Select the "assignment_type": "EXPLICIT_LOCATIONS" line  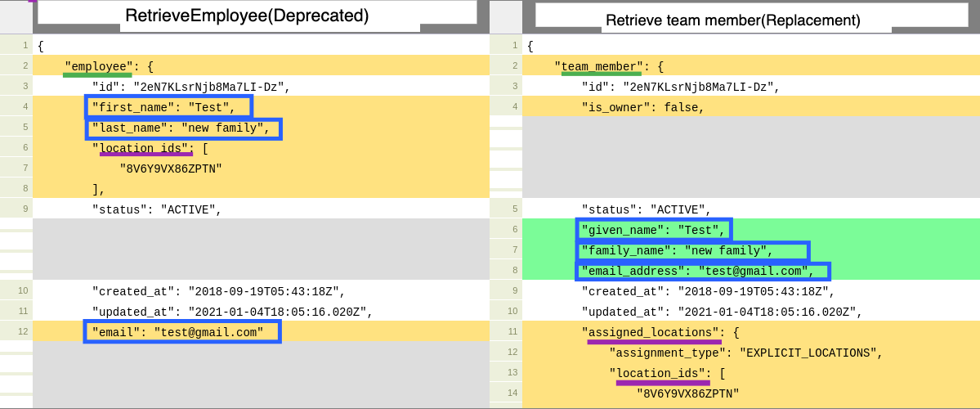coord(745,353)
